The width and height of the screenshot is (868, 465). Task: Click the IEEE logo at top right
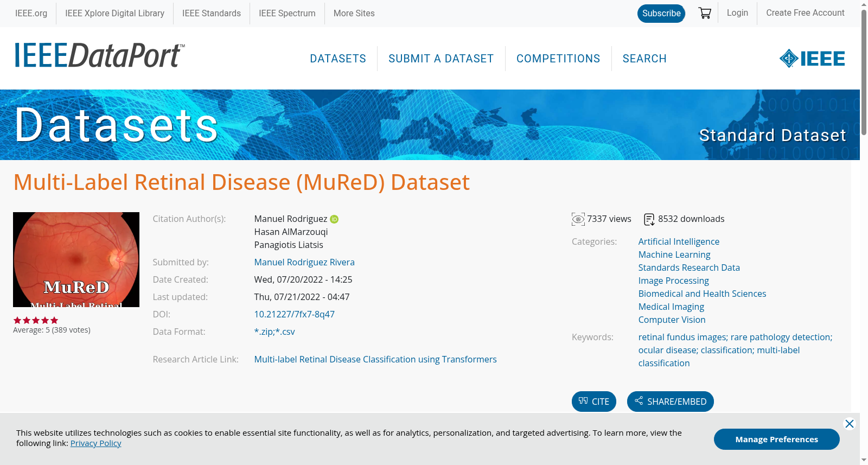coord(812,59)
